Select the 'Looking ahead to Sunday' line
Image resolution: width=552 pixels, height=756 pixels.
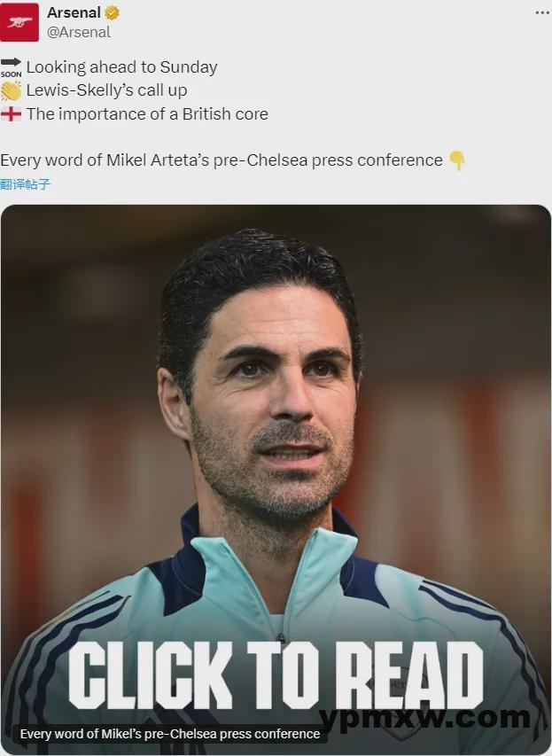pos(121,67)
